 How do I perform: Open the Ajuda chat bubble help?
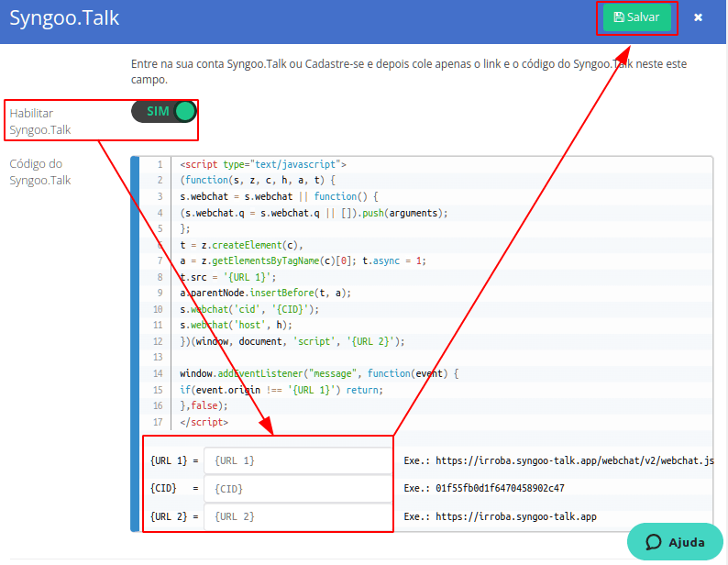675,541
